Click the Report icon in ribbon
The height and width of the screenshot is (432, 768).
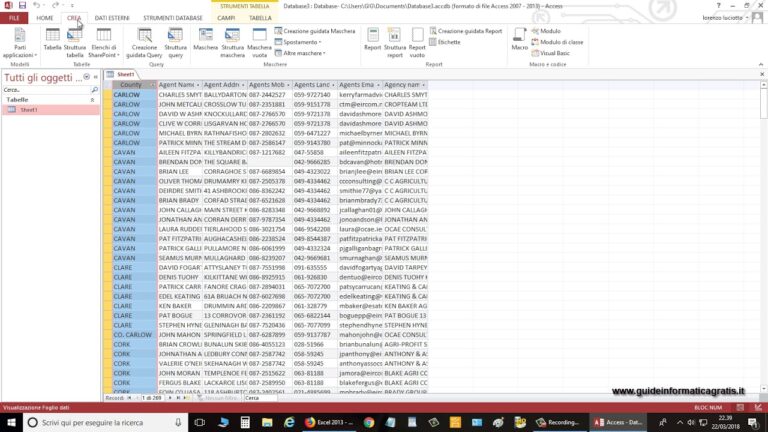click(x=372, y=40)
